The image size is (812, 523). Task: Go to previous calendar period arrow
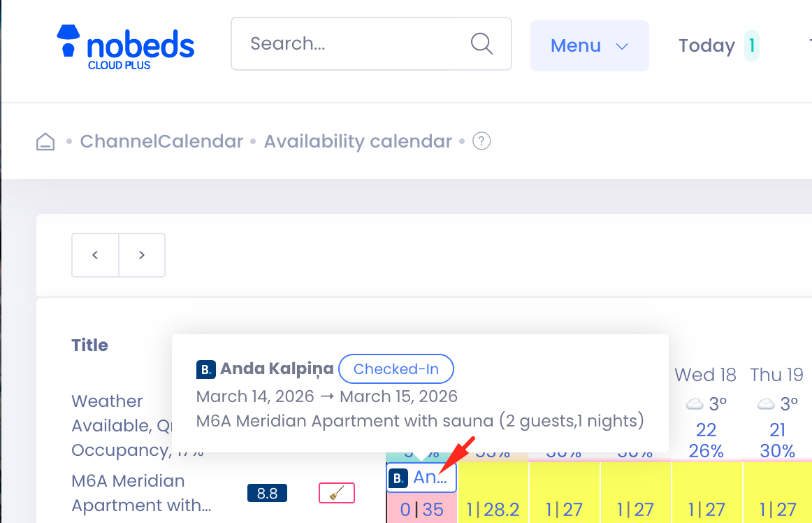coord(95,255)
